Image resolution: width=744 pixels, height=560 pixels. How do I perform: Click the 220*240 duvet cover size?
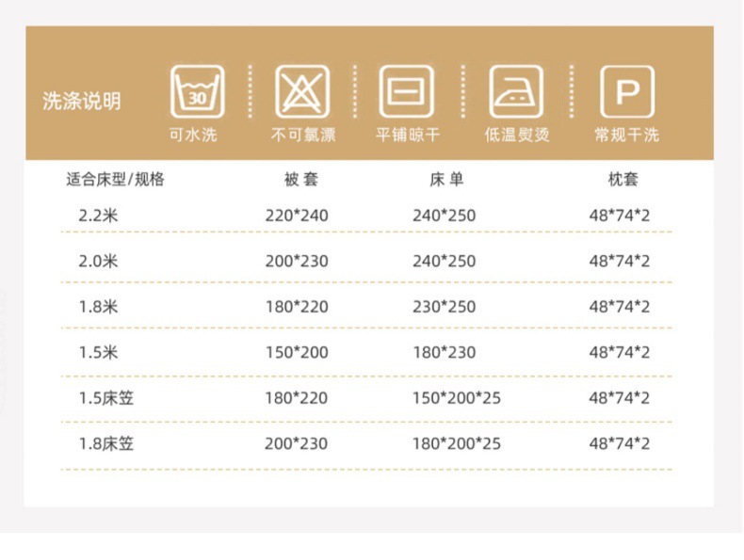click(297, 216)
